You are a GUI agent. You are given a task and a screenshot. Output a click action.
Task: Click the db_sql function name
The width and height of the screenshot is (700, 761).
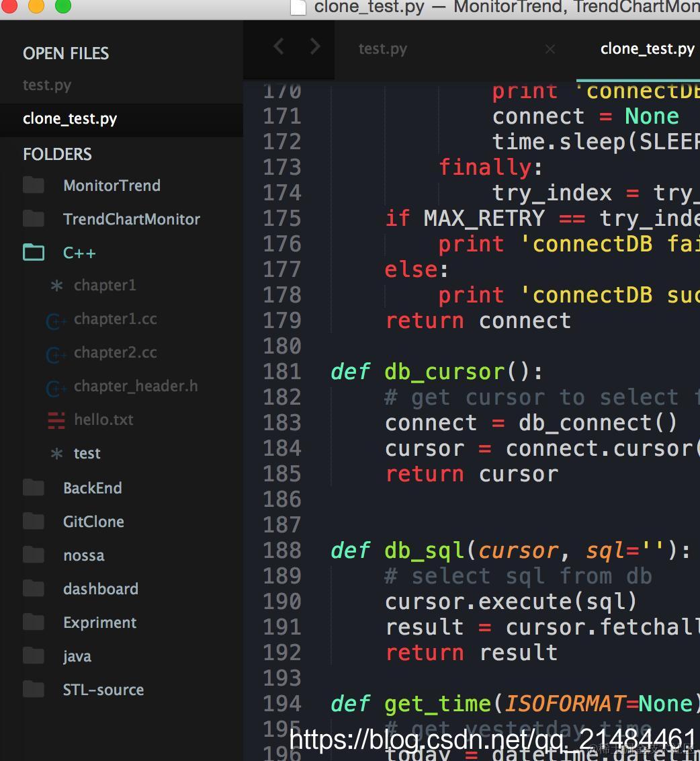(x=424, y=551)
